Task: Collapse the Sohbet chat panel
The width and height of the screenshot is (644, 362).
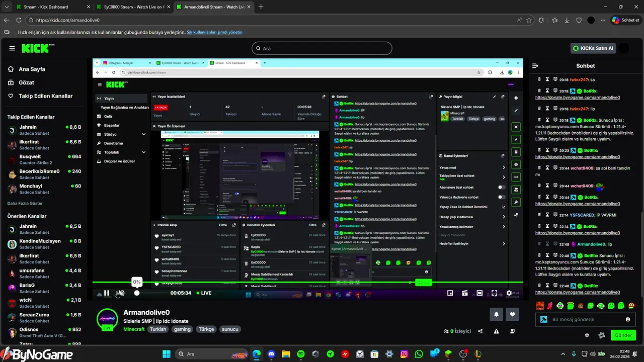Action: pos(535,66)
